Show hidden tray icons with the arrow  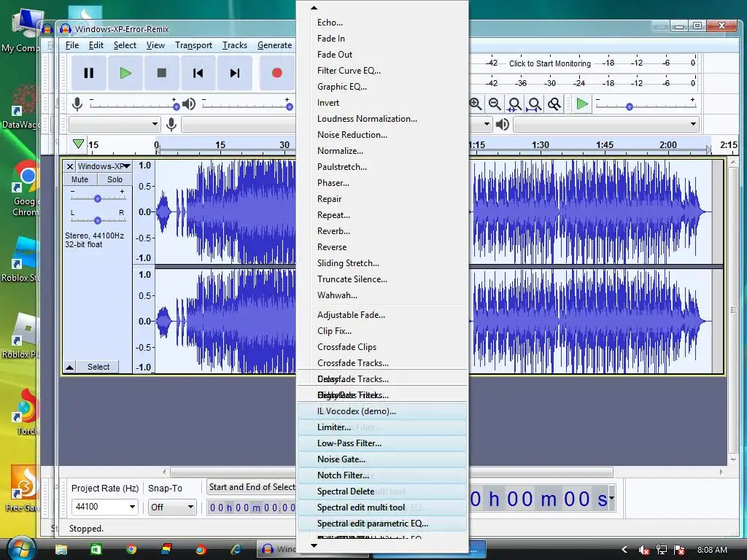coord(624,550)
